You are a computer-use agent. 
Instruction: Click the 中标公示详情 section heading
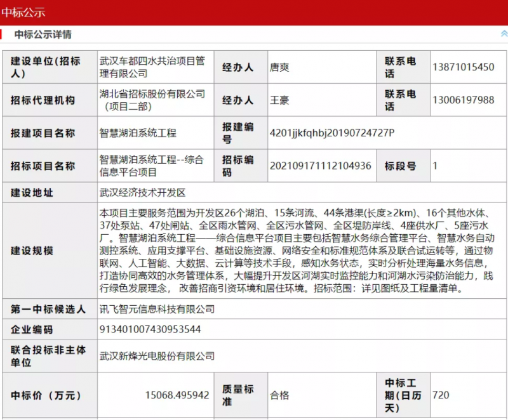(43, 34)
